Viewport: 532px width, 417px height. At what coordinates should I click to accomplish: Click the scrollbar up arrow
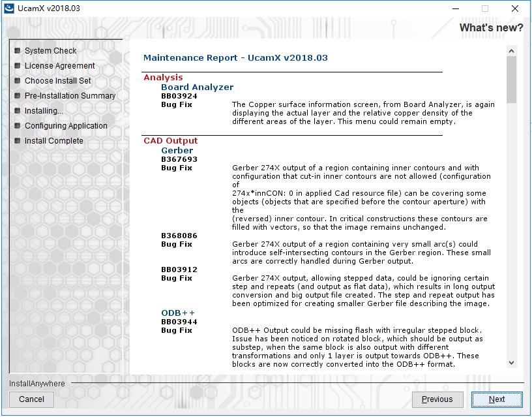click(x=511, y=51)
